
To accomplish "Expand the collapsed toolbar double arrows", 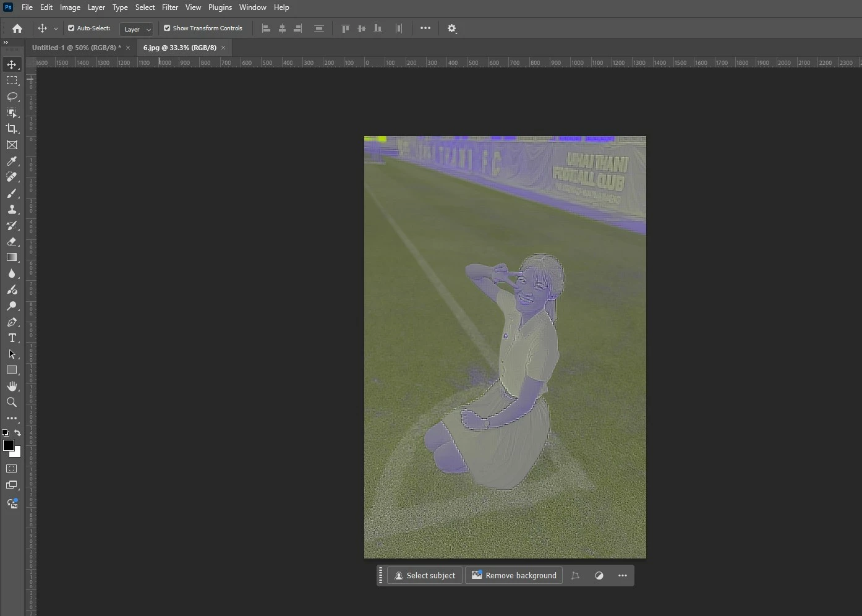I will tap(6, 42).
